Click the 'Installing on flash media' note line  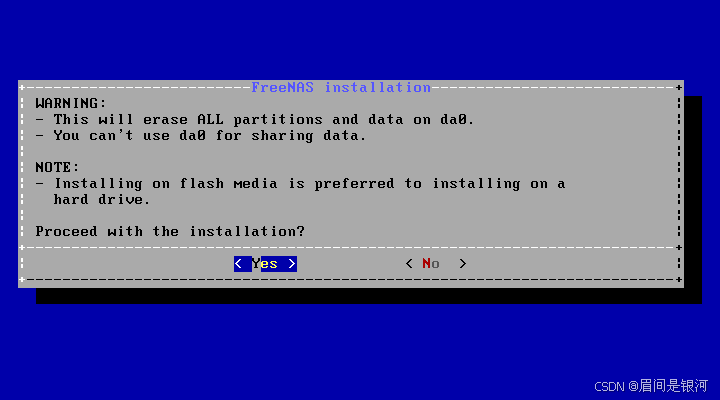[x=300, y=184]
